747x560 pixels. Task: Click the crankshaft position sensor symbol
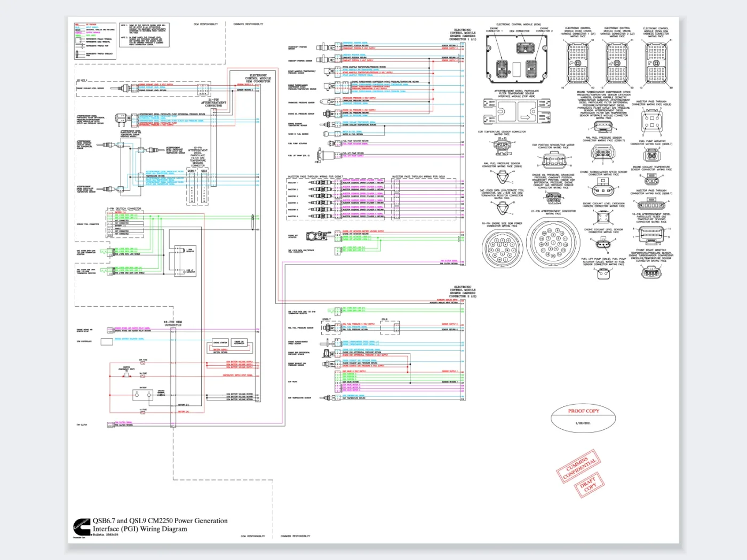[x=327, y=47]
